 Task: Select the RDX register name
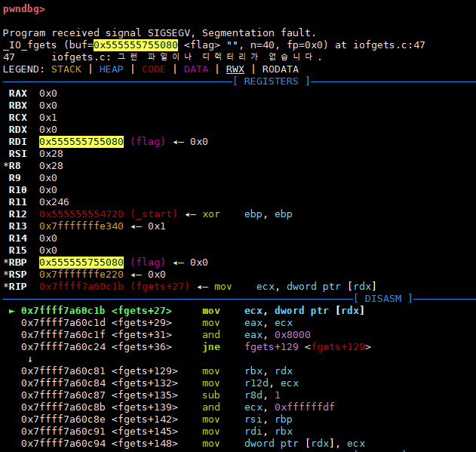click(x=18, y=130)
